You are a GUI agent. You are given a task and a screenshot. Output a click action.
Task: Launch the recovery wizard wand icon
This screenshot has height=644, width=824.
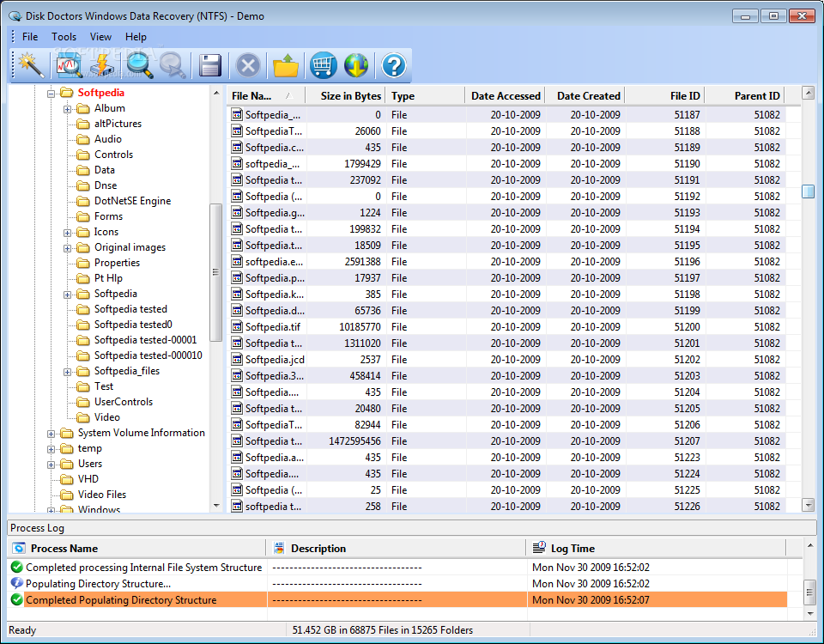pos(31,66)
